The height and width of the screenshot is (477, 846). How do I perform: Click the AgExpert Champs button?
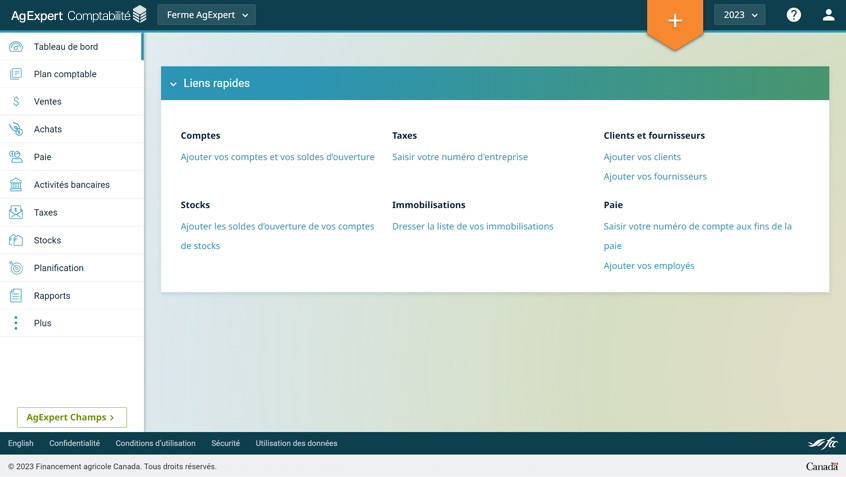point(72,417)
